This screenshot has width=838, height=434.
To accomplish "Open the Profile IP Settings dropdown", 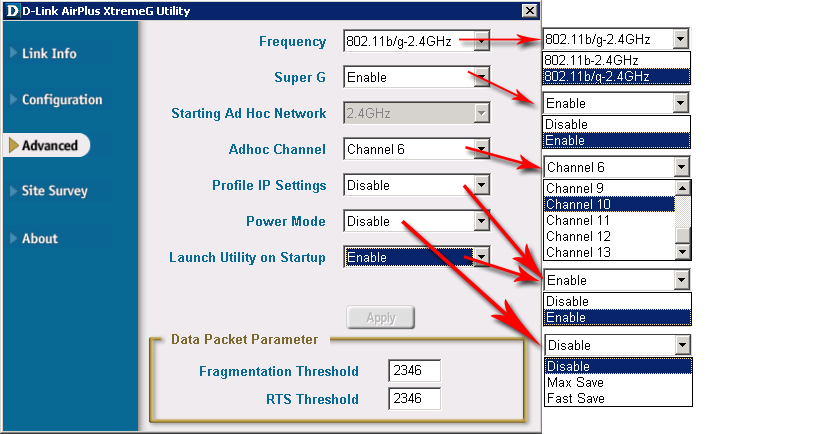I will (482, 185).
